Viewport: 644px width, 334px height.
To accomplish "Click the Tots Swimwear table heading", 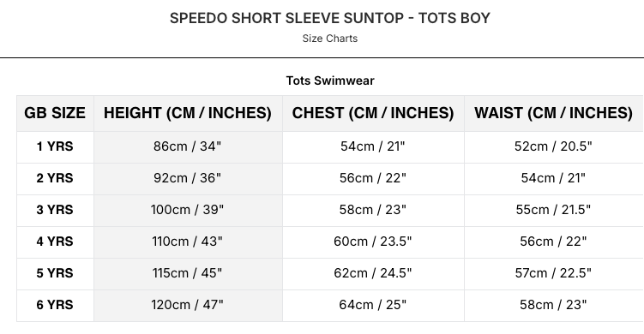I will click(330, 81).
